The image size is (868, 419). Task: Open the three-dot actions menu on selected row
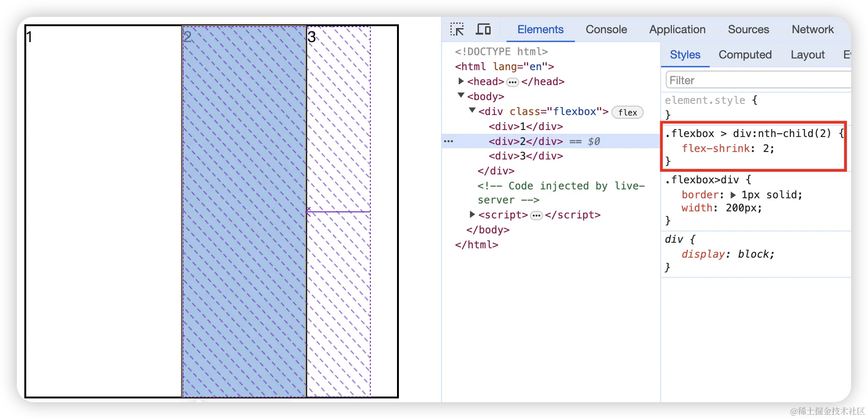449,141
